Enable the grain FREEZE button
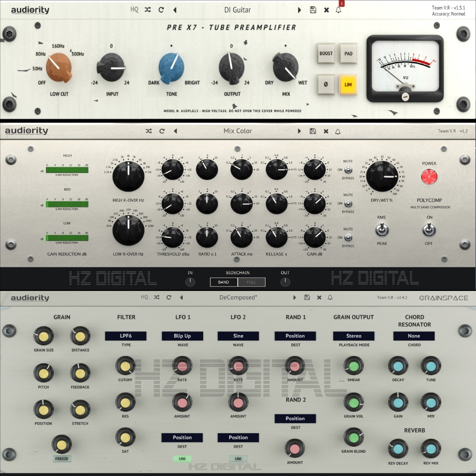The height and width of the screenshot is (476, 476). coord(61,459)
